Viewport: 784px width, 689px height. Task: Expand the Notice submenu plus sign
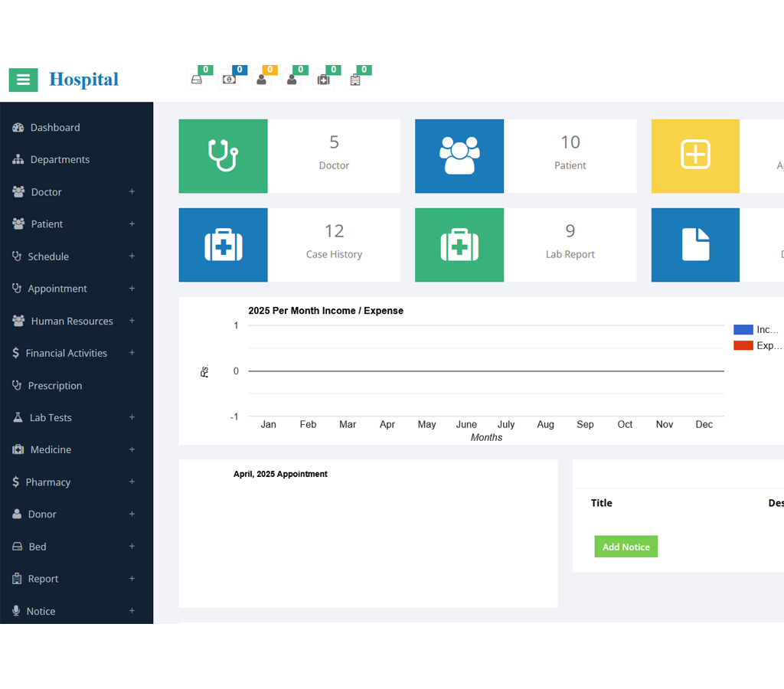point(132,610)
